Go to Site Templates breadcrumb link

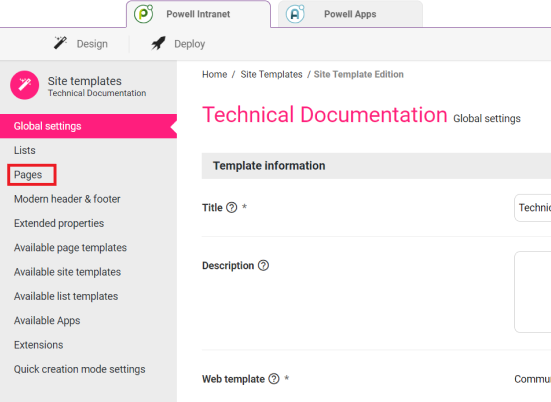271,74
